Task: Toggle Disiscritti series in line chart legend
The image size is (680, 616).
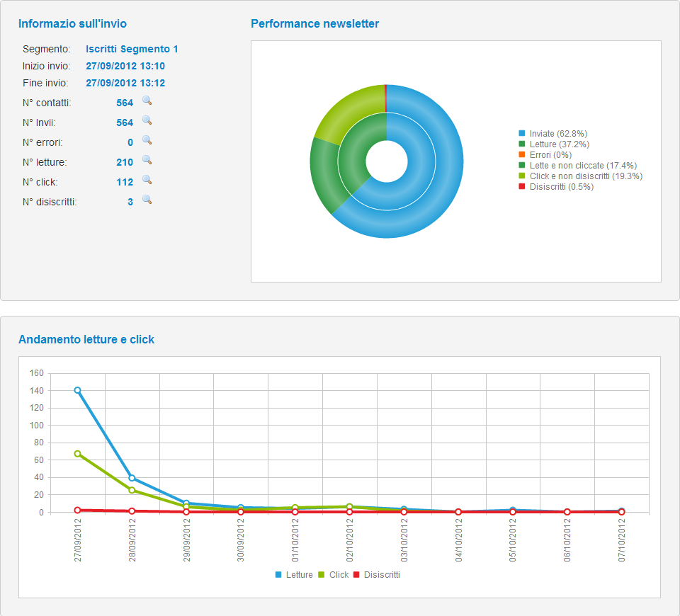Action: 377,575
